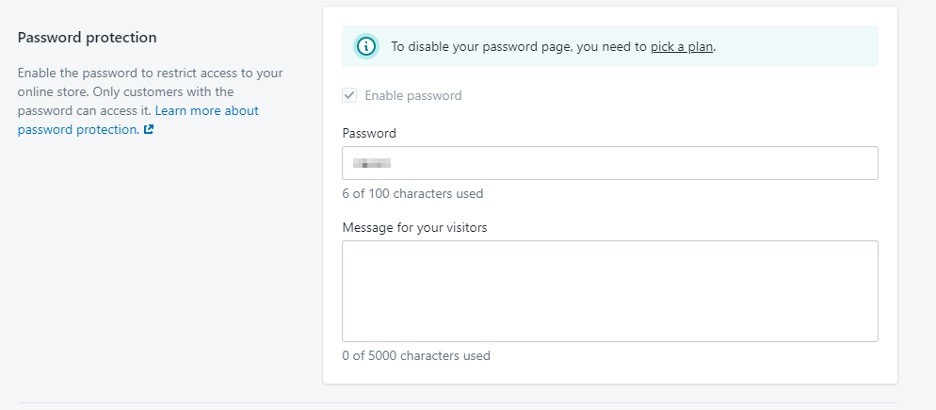Click the 'Message for your visitors' label

[415, 227]
